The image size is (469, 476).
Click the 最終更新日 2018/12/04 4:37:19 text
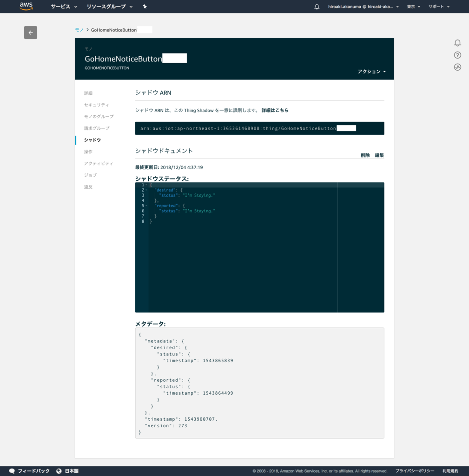169,167
